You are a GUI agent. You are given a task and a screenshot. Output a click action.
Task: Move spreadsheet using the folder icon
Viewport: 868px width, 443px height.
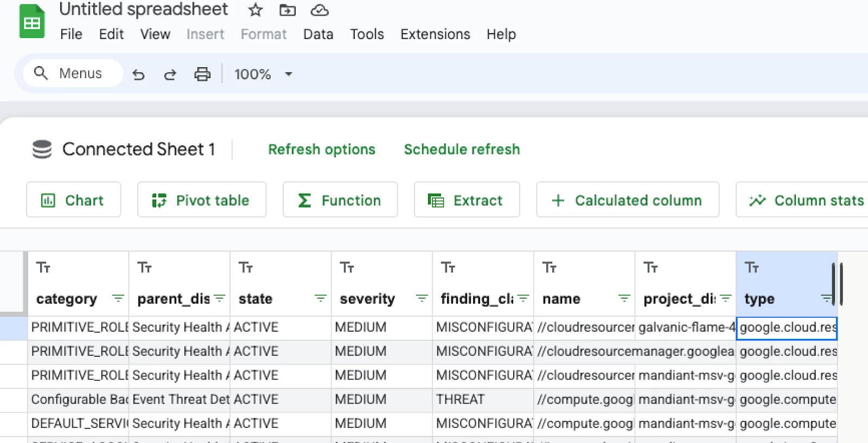tap(288, 10)
